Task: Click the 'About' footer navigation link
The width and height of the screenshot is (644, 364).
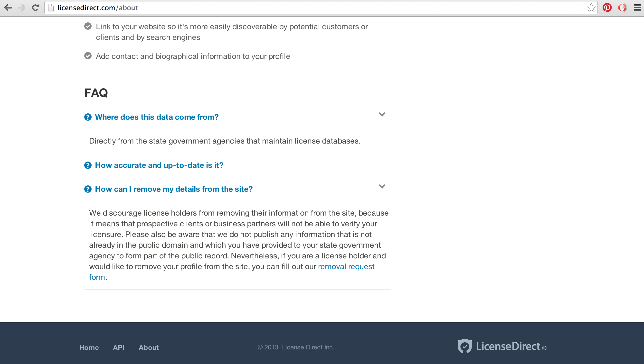Action: pos(149,347)
